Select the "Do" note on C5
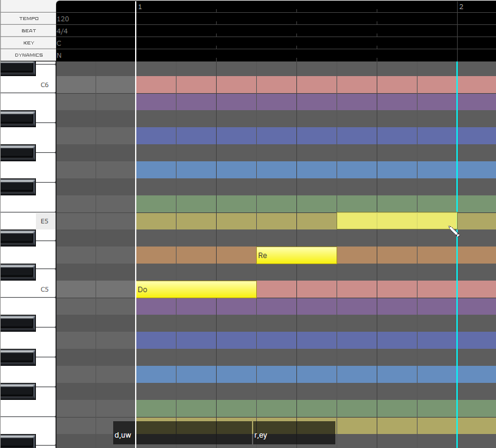This screenshot has height=448, width=496. point(195,290)
